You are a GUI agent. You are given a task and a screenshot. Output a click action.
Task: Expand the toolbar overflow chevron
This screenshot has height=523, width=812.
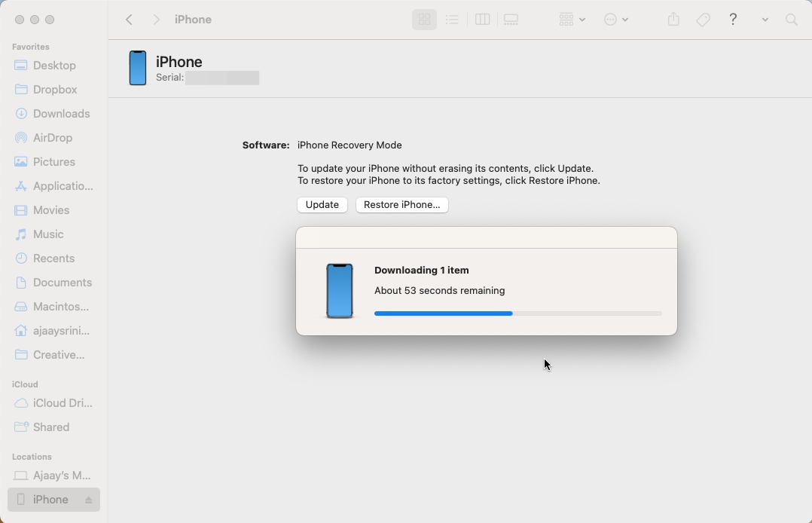coord(765,20)
